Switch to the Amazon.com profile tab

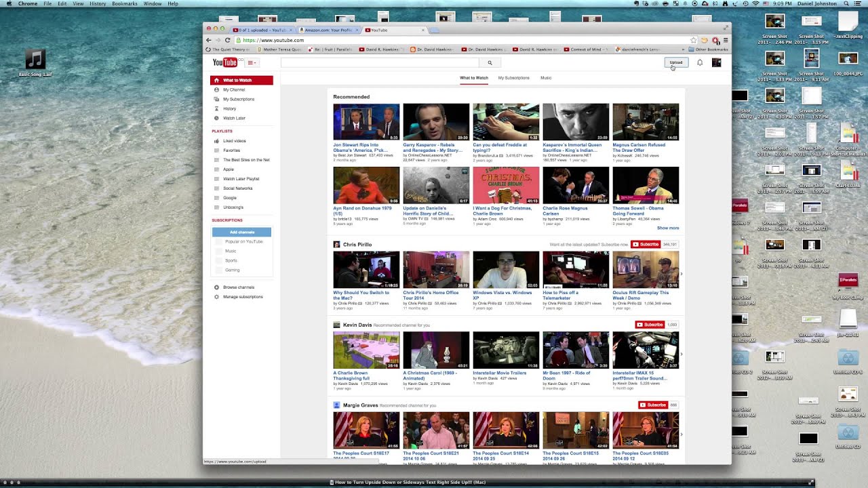click(328, 30)
